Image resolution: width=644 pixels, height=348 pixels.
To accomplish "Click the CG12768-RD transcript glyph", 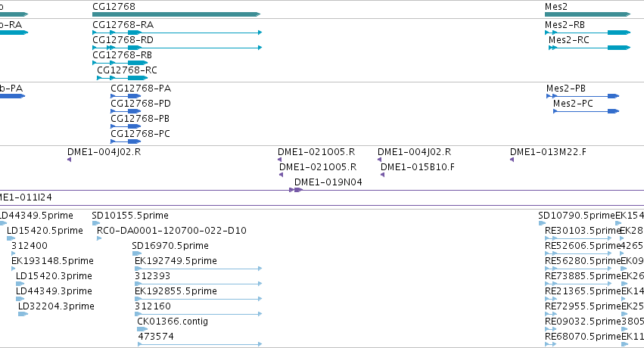I will [177, 48].
